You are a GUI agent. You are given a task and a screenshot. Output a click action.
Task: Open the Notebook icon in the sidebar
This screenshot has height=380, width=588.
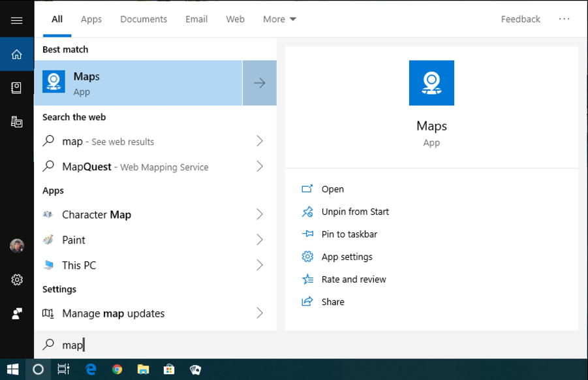click(16, 87)
